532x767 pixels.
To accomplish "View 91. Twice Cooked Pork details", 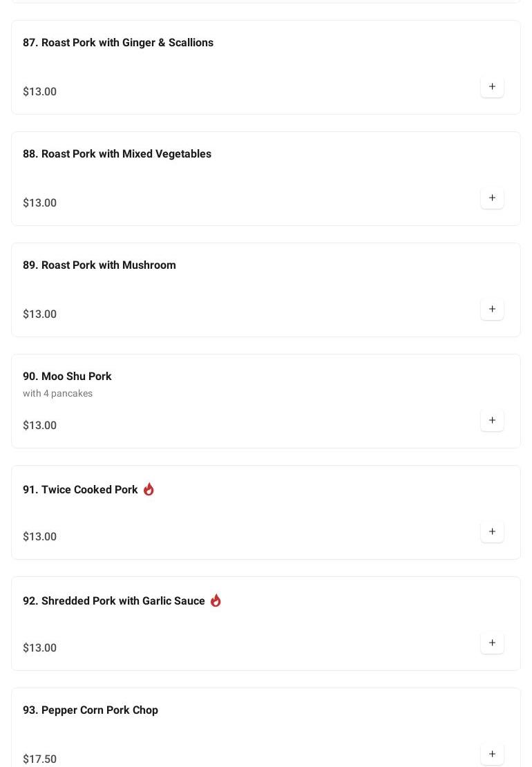I will [x=80, y=490].
